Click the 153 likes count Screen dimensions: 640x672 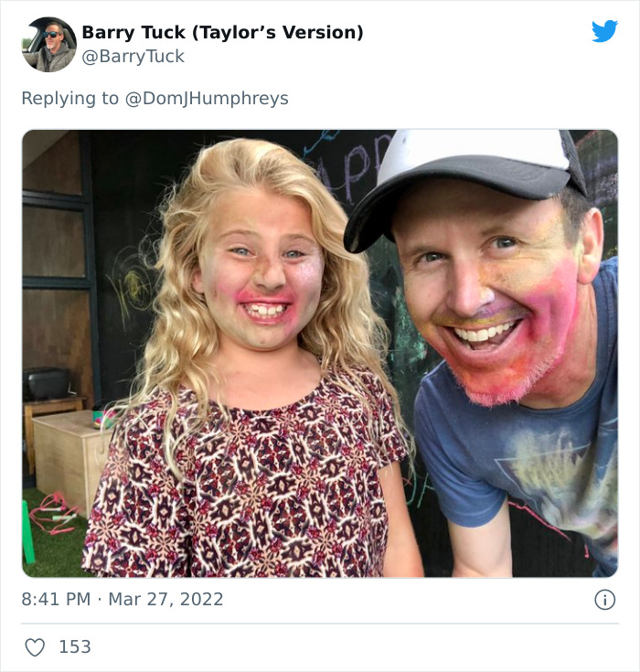coord(75,647)
